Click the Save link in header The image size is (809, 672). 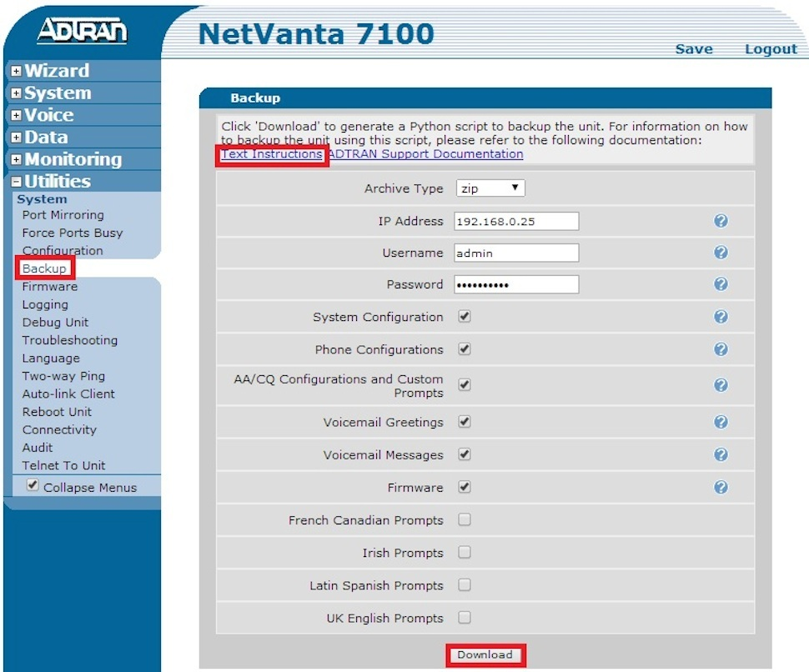coord(694,49)
